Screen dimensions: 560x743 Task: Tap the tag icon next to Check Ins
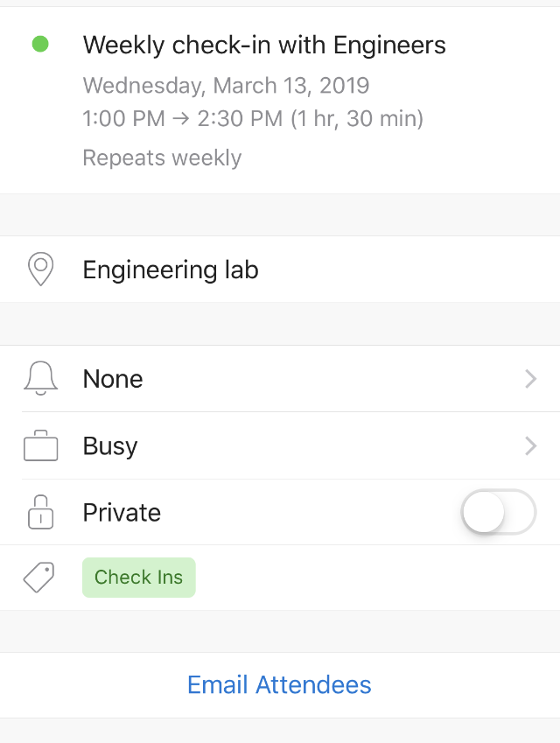click(39, 578)
